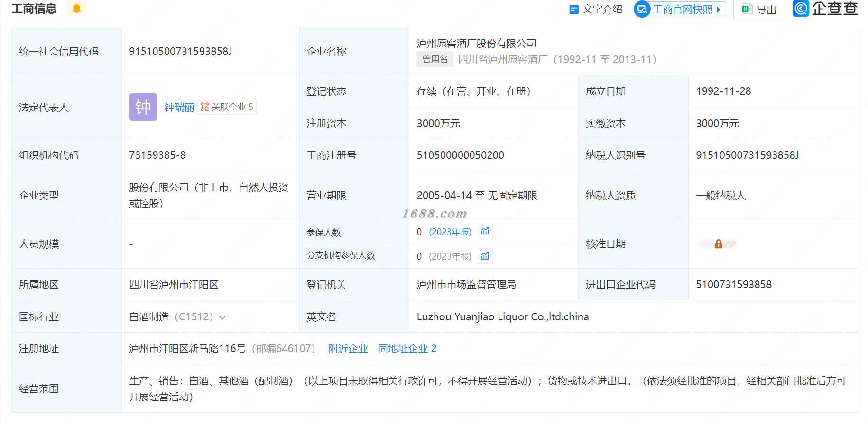Select company type 股份有限公司（非上市、自然人投资或控股）
This screenshot has height=425, width=868.
(x=209, y=195)
